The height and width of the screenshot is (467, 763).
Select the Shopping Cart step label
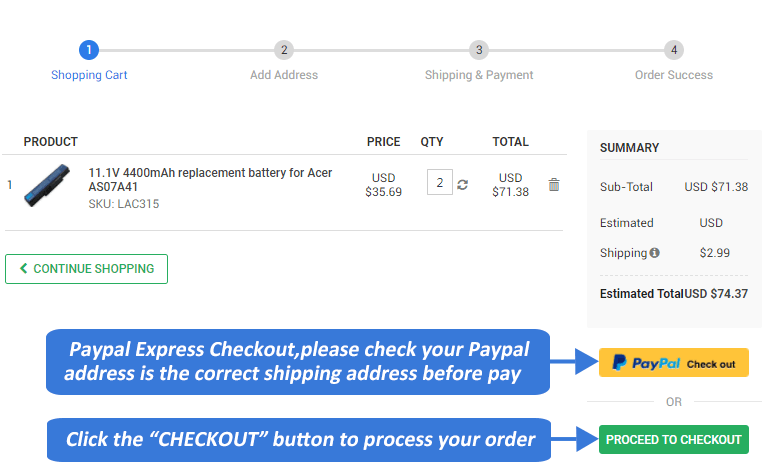point(89,75)
